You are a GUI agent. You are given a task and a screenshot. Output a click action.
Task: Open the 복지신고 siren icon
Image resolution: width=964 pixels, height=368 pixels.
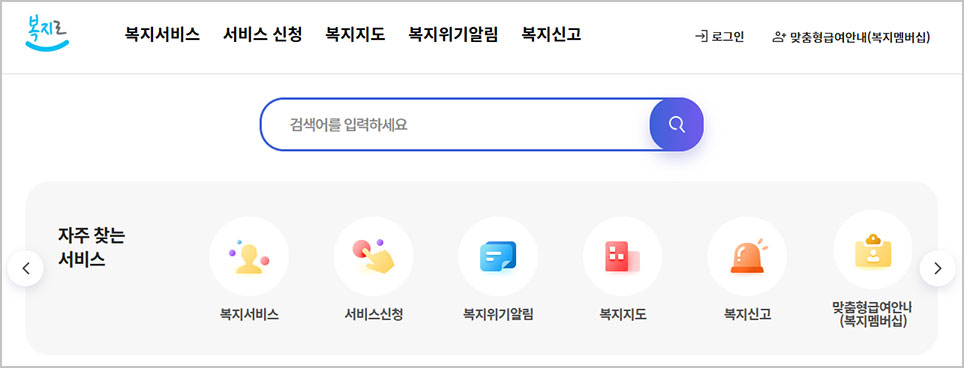click(x=747, y=257)
